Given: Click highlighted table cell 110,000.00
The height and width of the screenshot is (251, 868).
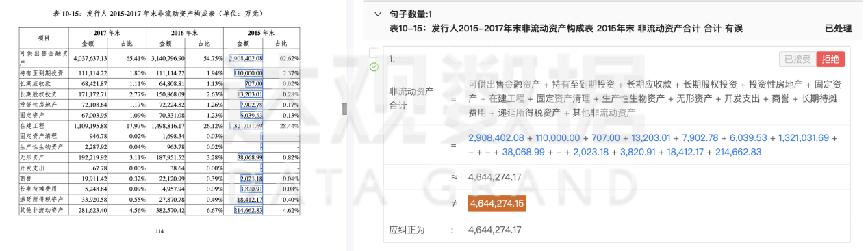Looking at the screenshot, I should pos(248,72).
